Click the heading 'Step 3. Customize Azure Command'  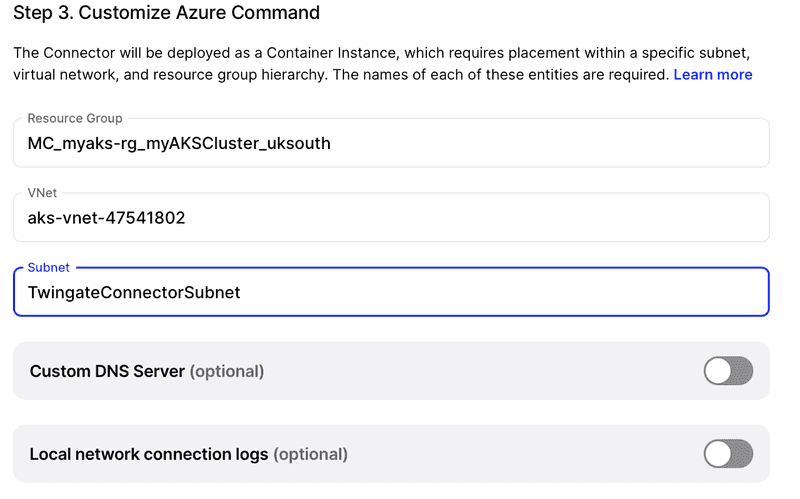pyautogui.click(x=166, y=12)
